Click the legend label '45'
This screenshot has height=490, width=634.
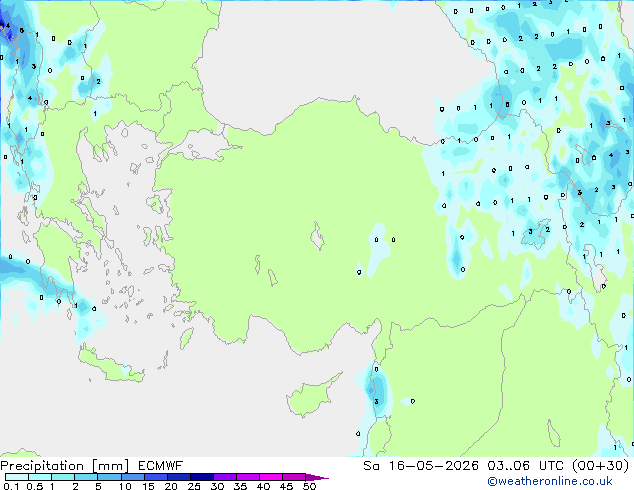[x=286, y=486]
